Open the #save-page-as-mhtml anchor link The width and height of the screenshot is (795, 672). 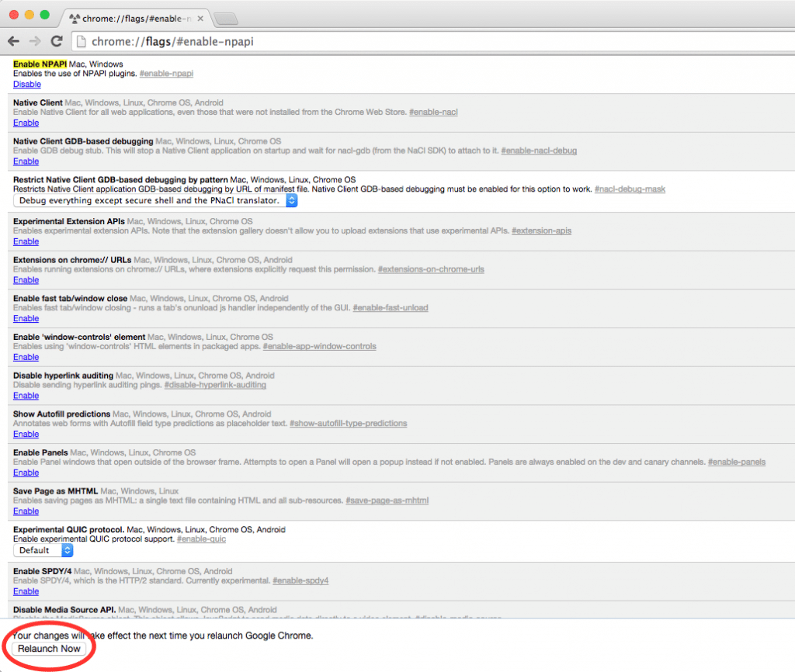[x=387, y=501]
